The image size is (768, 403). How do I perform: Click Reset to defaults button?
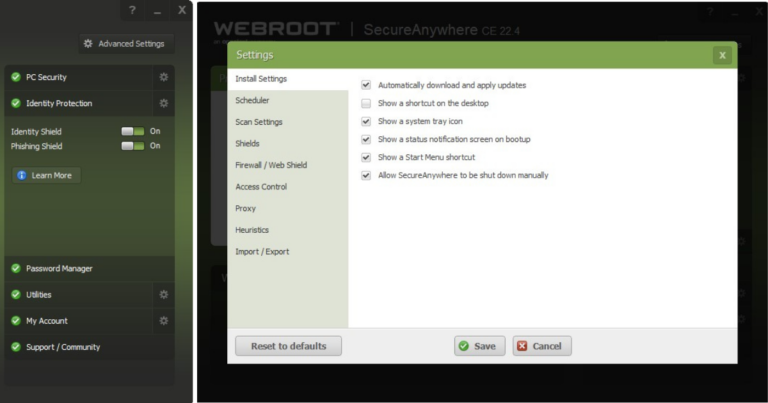288,346
